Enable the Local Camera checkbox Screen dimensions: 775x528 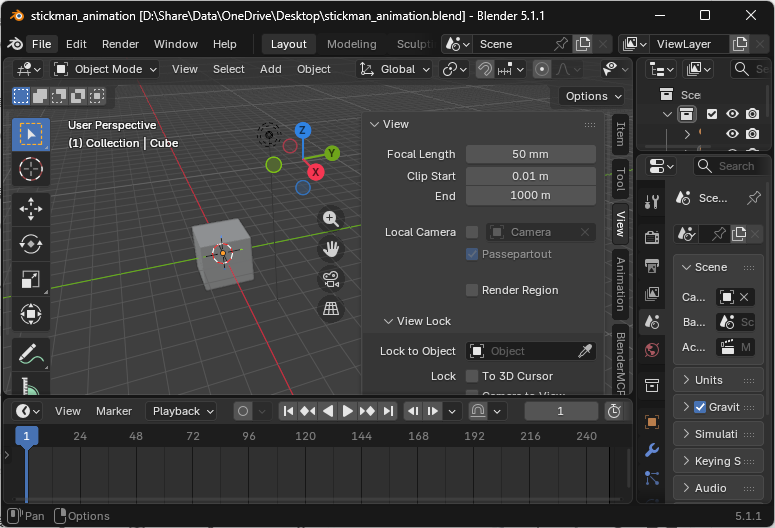(x=472, y=232)
